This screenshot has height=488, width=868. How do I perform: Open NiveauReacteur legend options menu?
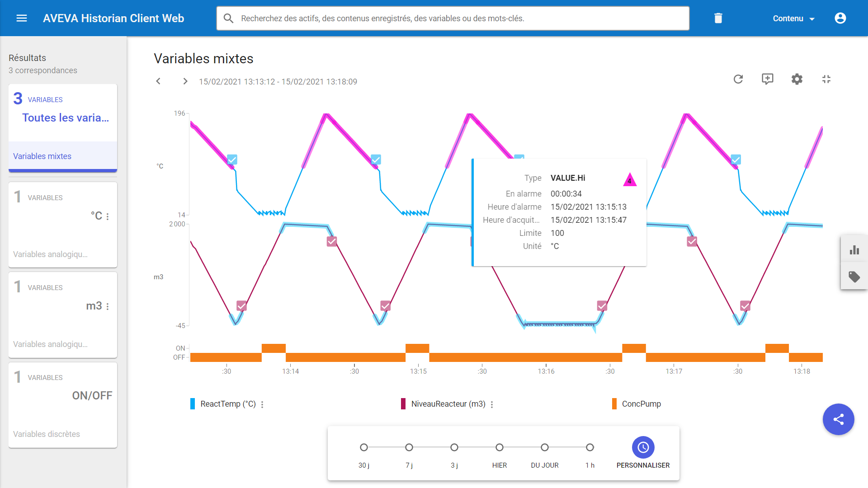[x=492, y=404]
